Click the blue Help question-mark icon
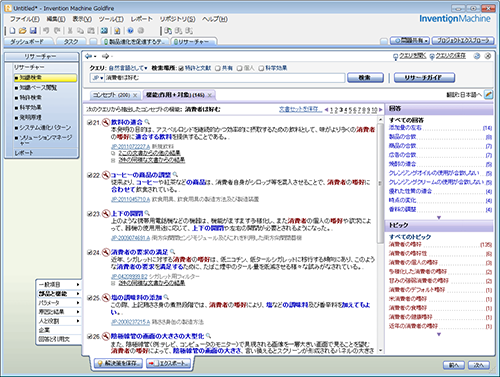500x377 pixels. (130, 31)
